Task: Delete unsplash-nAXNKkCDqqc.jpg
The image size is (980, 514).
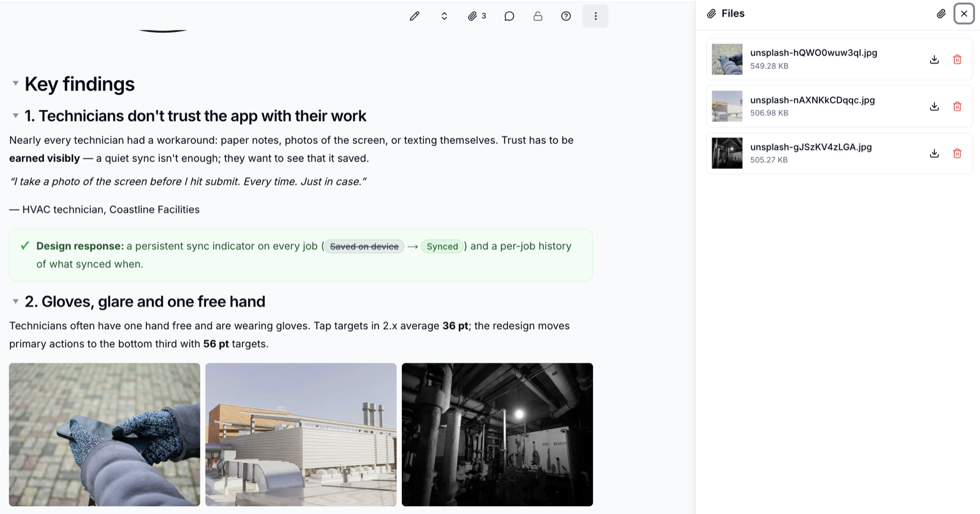Action: click(957, 106)
